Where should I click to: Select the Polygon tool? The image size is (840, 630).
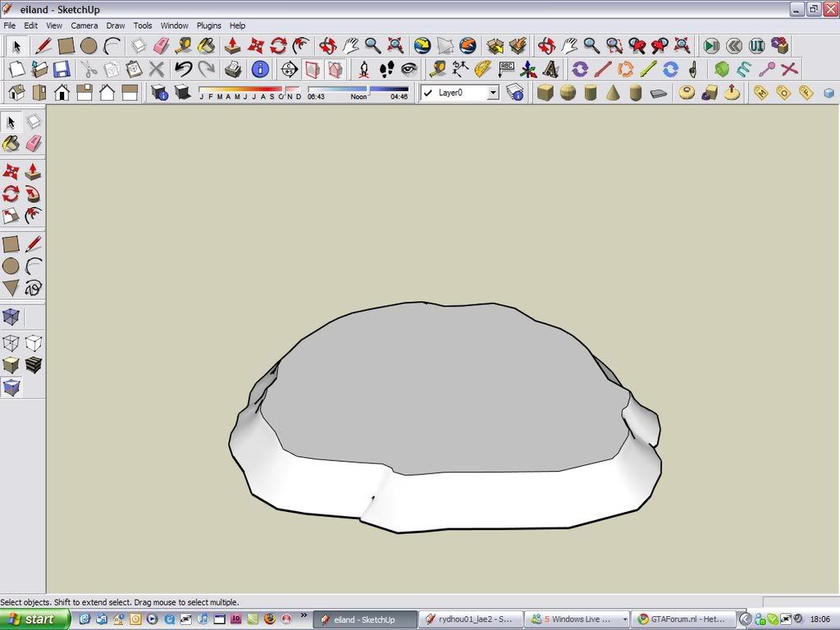point(11,288)
